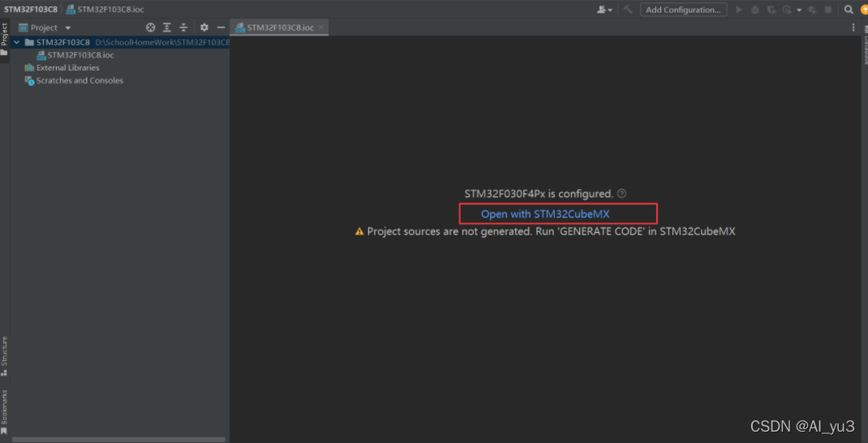Screen dimensions: 868x443
Task: Open the editor tabs three-dot menu
Action: [853, 27]
